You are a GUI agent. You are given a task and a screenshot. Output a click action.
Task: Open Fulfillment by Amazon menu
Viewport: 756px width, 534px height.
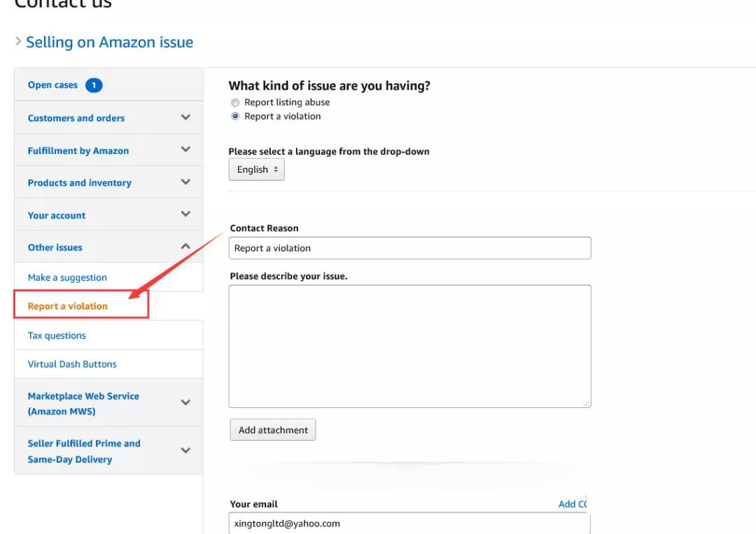(78, 151)
